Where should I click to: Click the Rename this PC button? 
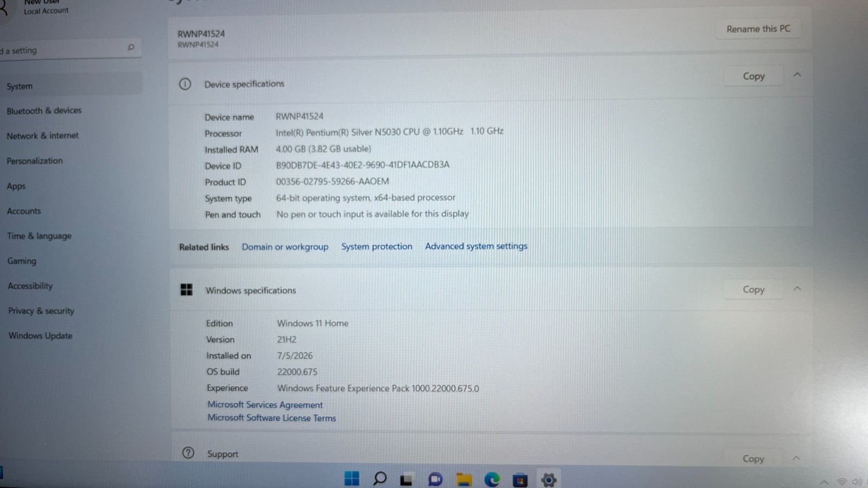point(758,29)
